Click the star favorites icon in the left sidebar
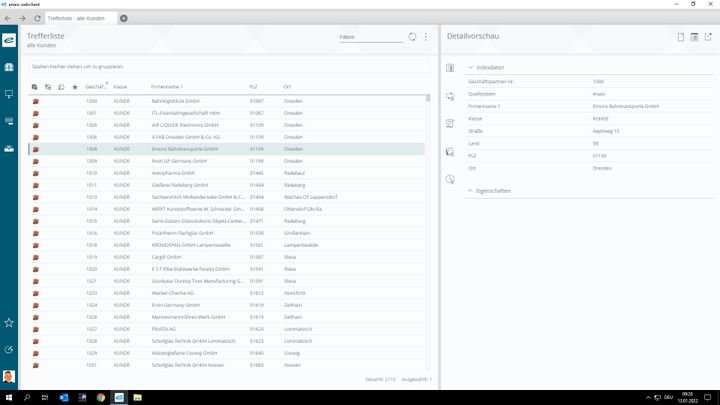The image size is (720, 405). [9, 322]
